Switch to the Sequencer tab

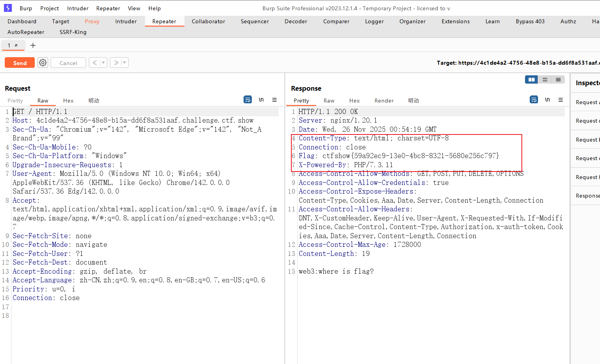(x=255, y=21)
